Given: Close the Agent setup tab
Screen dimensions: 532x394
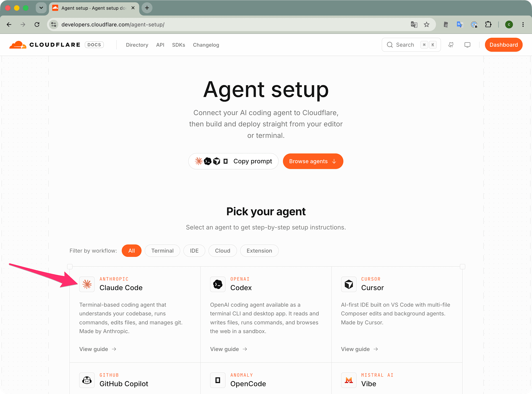Looking at the screenshot, I should tap(133, 8).
